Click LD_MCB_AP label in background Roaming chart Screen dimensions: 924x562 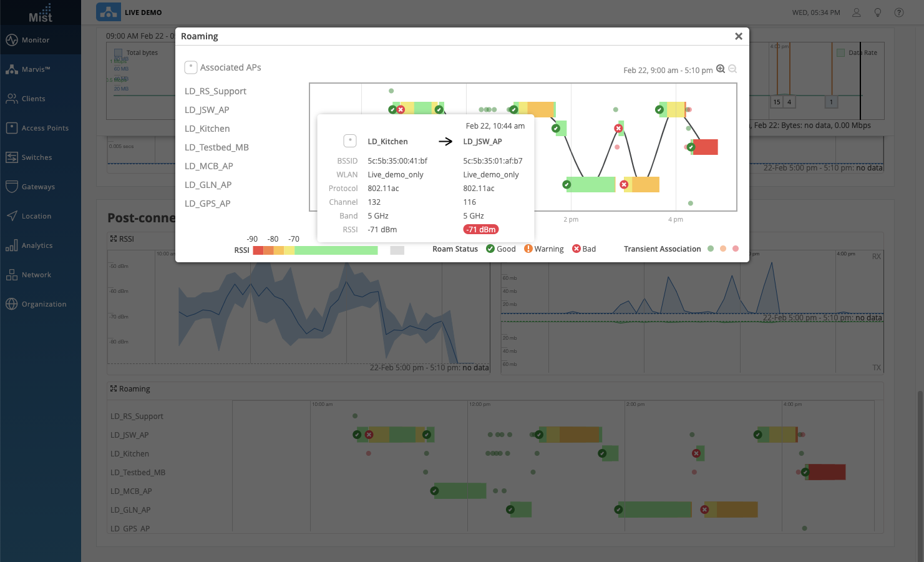tap(131, 491)
